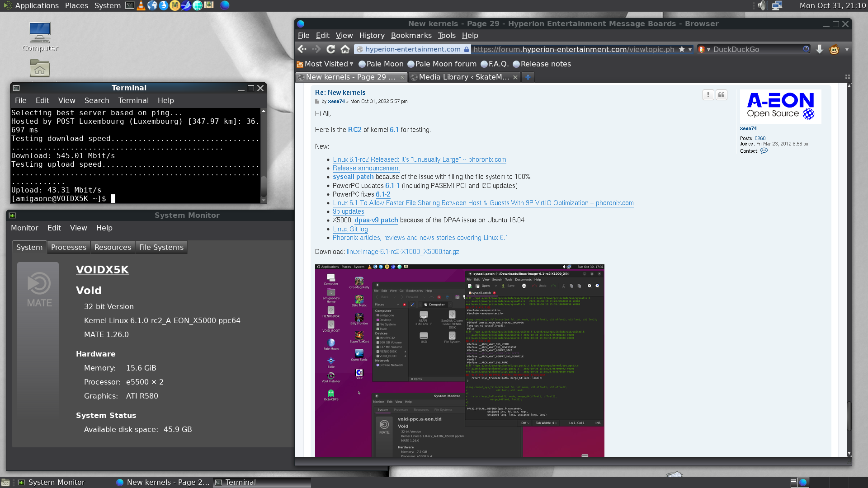The width and height of the screenshot is (868, 488).
Task: Switch to the Resources tab
Action: (113, 247)
